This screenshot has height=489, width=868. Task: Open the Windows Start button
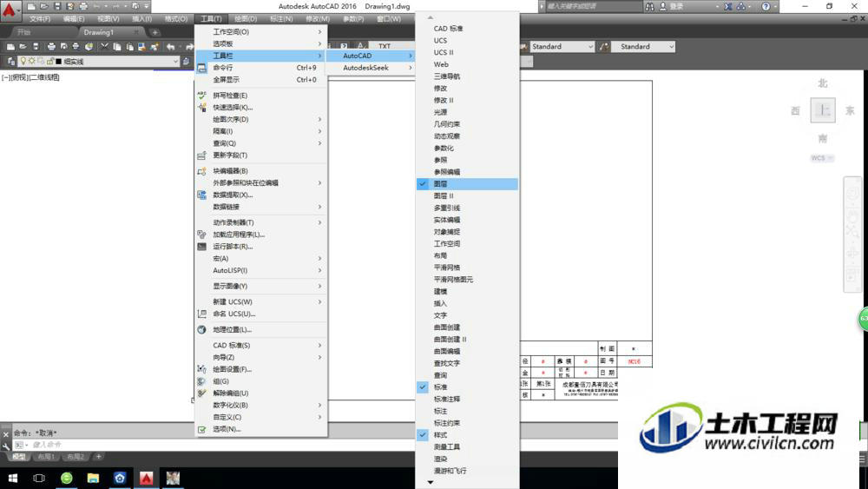(13, 478)
